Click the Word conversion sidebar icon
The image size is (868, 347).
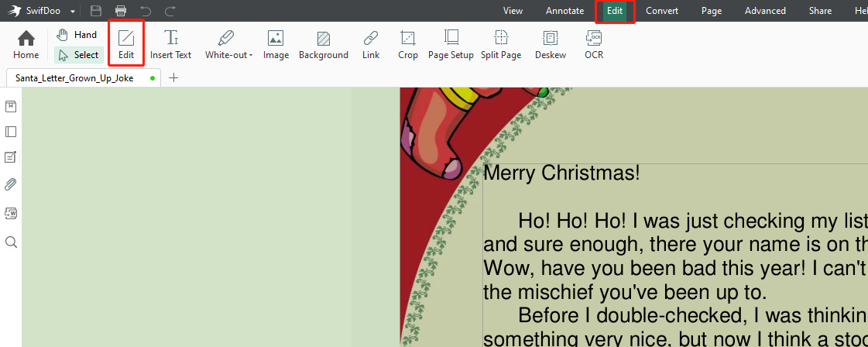pyautogui.click(x=11, y=213)
